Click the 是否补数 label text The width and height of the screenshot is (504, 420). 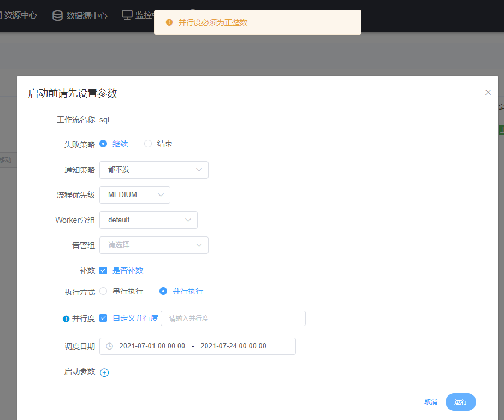(x=128, y=270)
